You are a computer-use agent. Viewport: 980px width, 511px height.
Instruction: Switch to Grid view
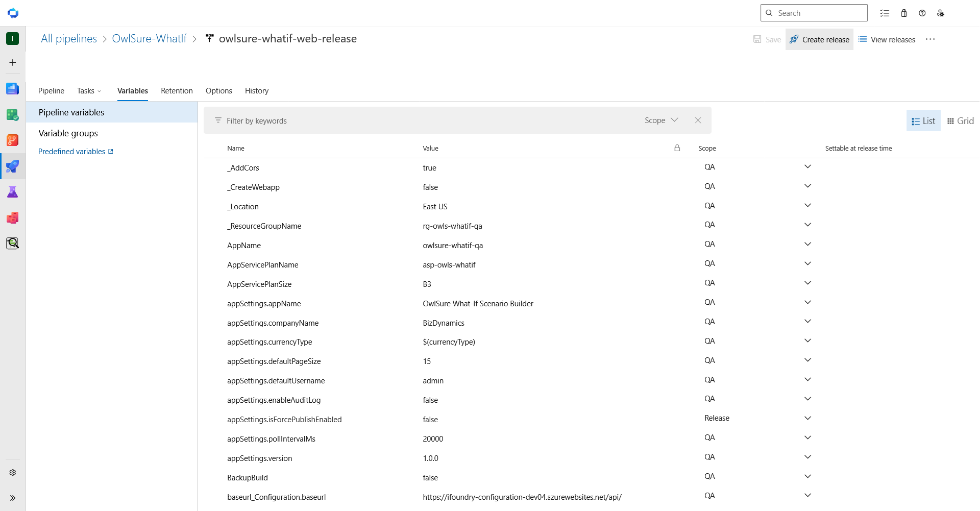[961, 121]
